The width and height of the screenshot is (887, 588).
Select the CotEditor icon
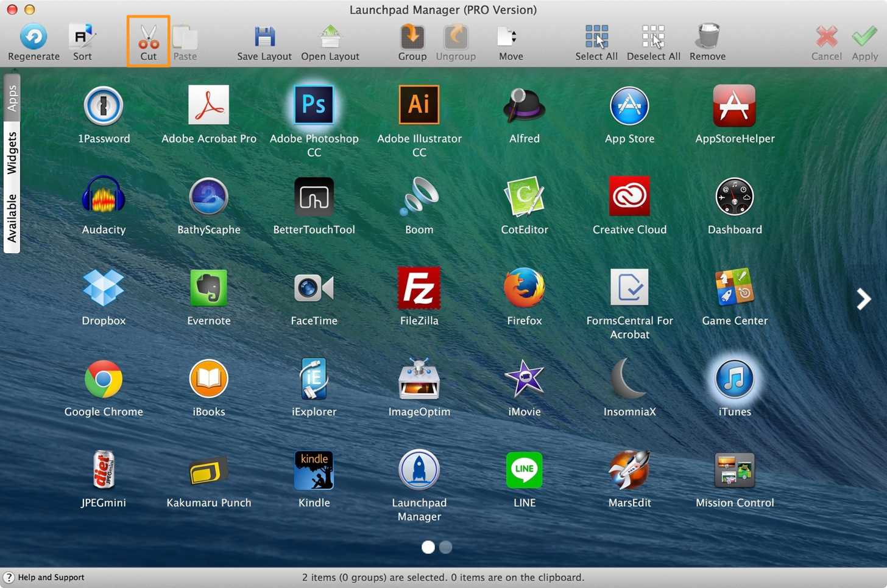coord(525,196)
